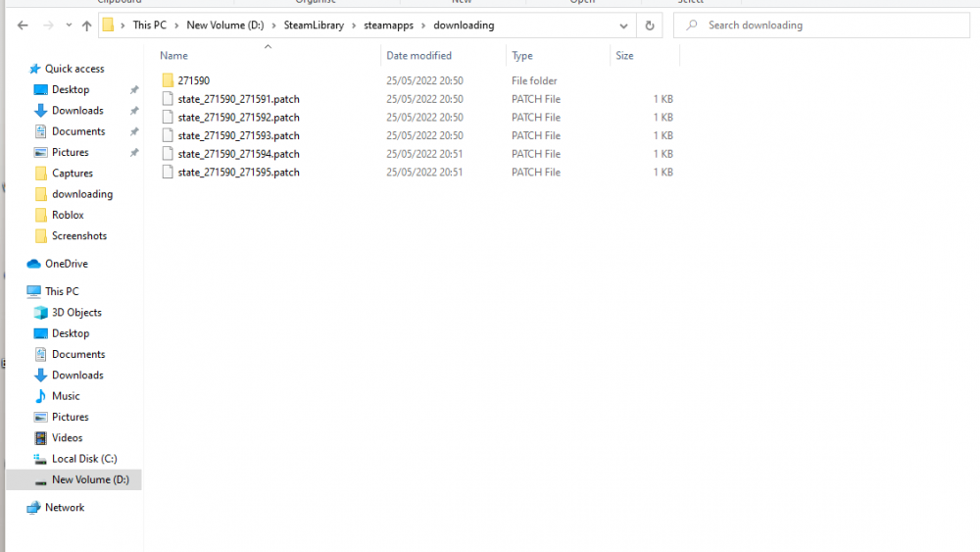
Task: Select the file name state_271590_271591.patch
Action: pyautogui.click(x=238, y=99)
